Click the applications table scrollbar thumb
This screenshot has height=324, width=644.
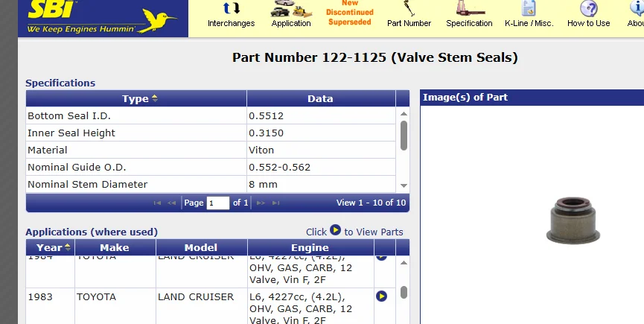point(404,293)
